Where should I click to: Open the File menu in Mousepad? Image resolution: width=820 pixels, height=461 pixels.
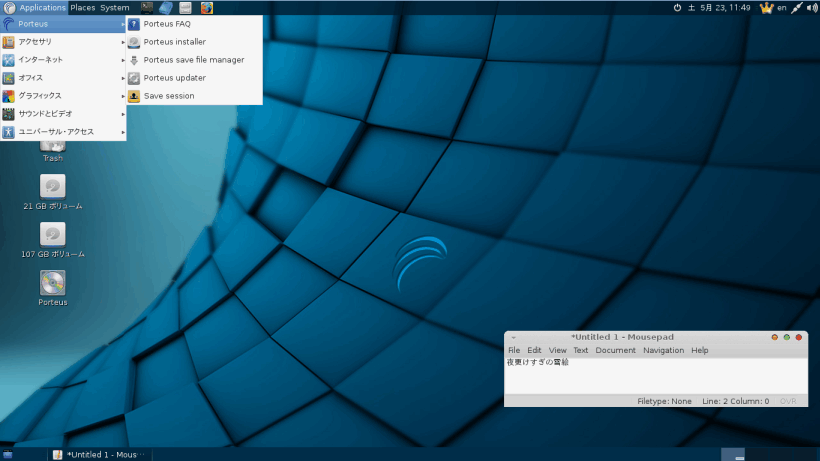(514, 350)
